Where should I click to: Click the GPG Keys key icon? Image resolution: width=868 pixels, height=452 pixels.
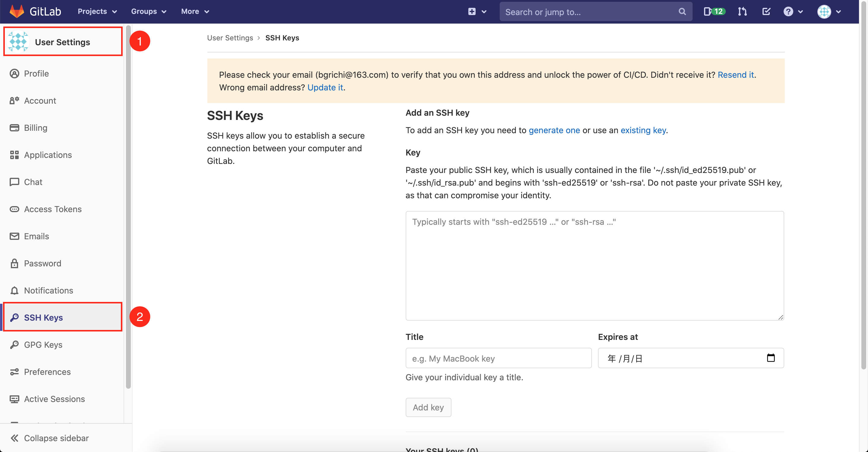point(14,344)
